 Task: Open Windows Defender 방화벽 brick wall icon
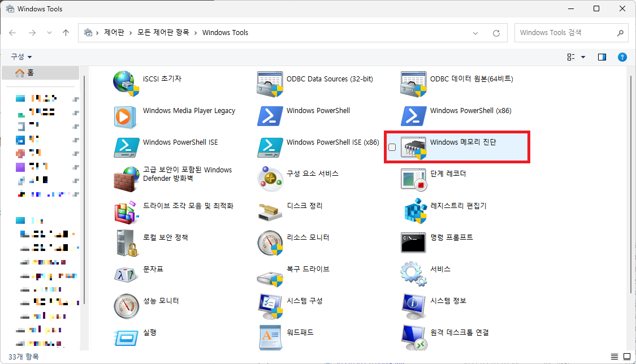[x=126, y=179]
